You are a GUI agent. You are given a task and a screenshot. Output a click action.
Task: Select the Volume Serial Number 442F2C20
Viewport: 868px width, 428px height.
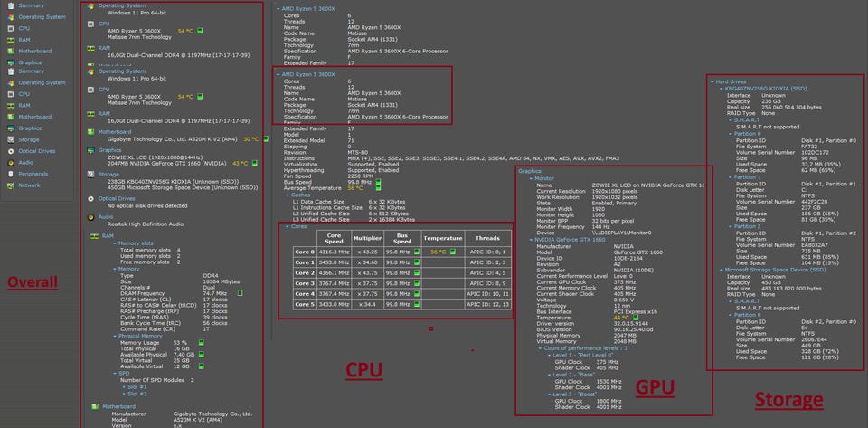pos(816,202)
